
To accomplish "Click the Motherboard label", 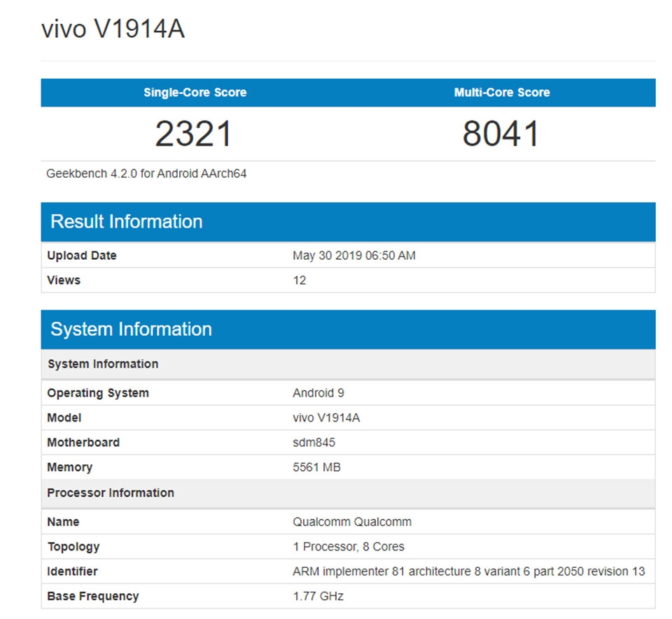I will pos(83,443).
